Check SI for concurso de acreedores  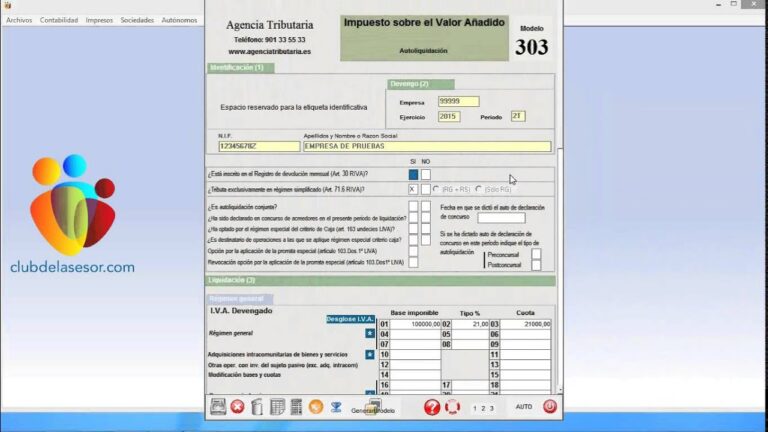[413, 218]
